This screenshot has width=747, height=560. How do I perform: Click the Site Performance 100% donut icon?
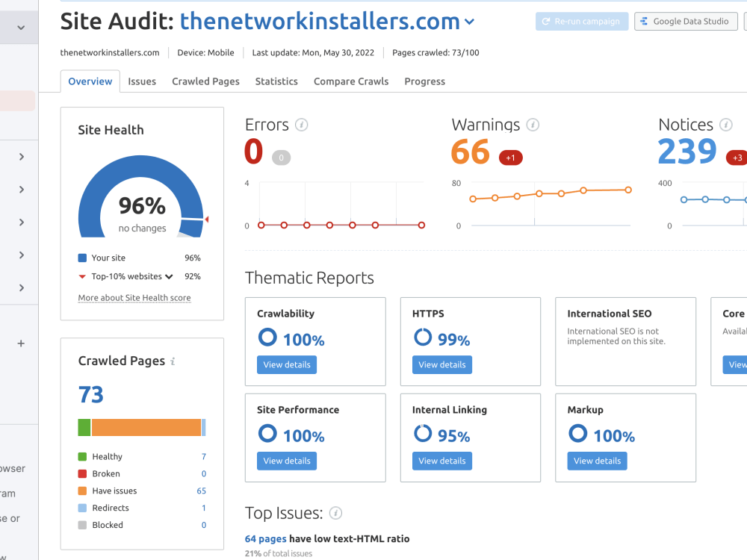coord(267,433)
